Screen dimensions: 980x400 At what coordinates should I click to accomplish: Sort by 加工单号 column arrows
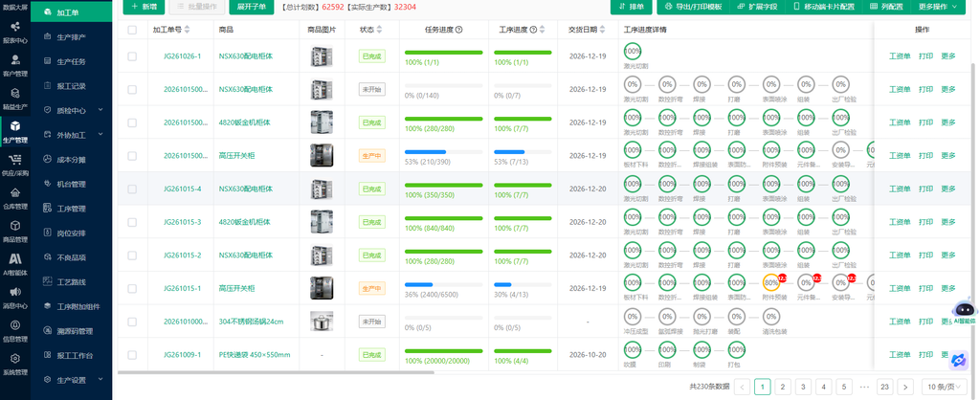tap(187, 30)
